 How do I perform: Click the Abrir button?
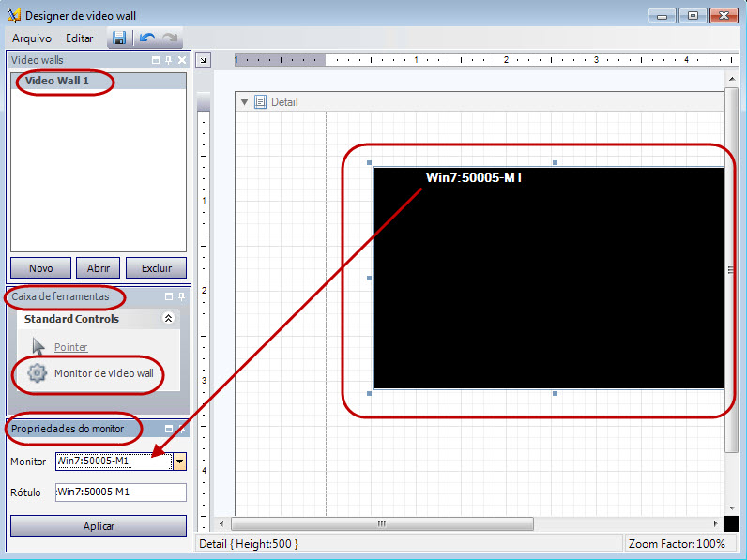point(99,268)
